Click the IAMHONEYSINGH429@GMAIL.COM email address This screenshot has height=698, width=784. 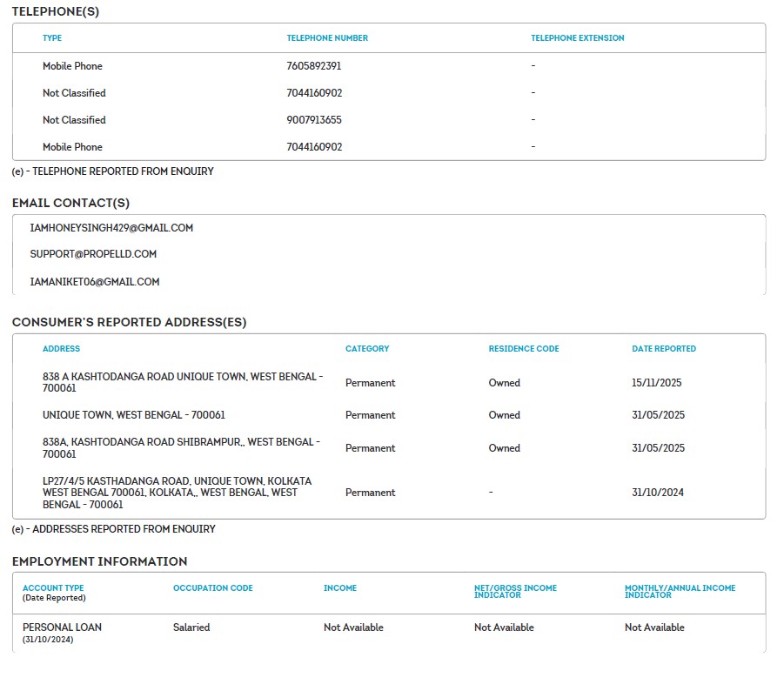tap(111, 228)
